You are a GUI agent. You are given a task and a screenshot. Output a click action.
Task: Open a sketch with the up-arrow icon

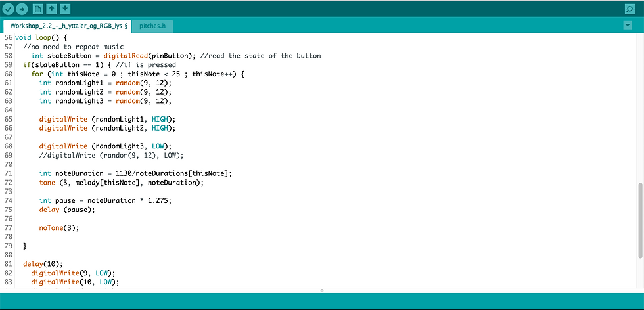[x=51, y=9]
